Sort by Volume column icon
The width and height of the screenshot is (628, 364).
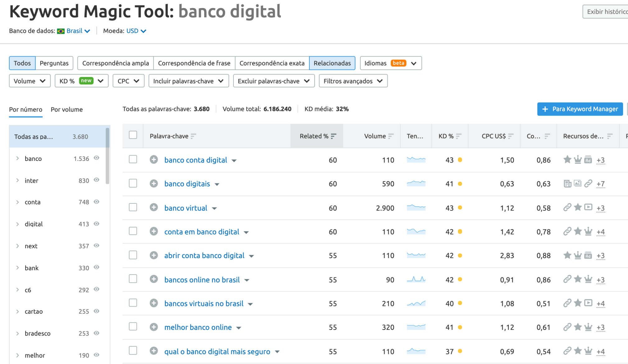[x=391, y=136]
